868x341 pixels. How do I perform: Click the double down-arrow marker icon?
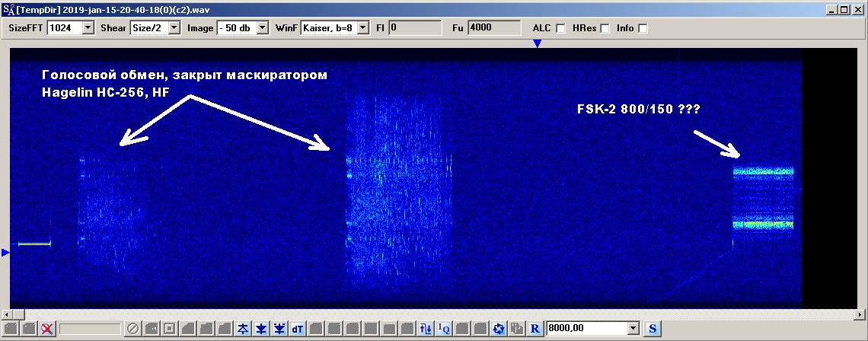(x=279, y=329)
